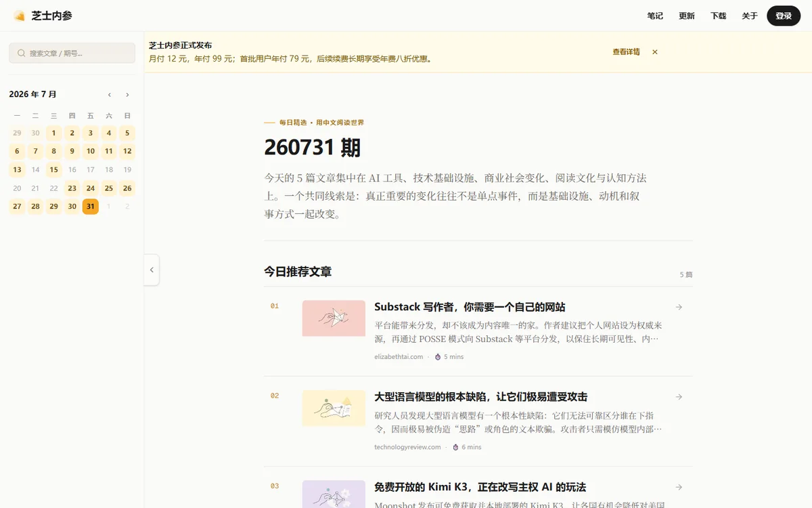This screenshot has height=508, width=812.
Task: Select July 3 in the calendar
Action: 91,133
